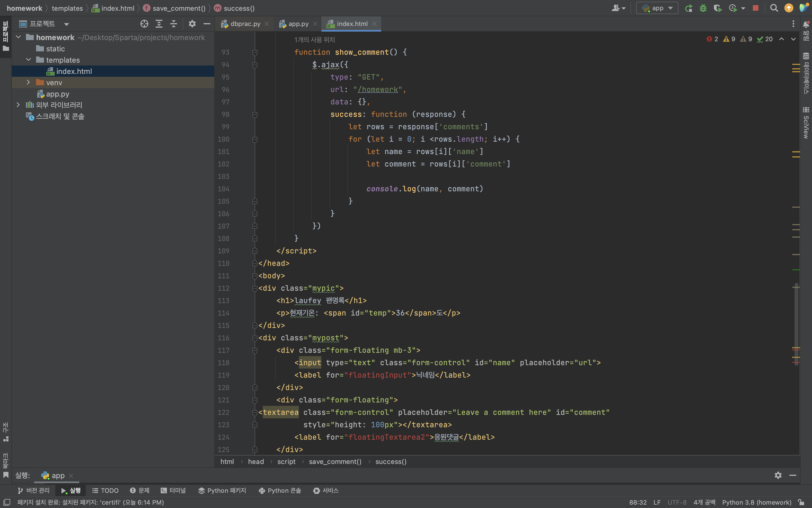Screen dimensions: 812x508
Task: Open the 문제 problems tab
Action: point(139,490)
